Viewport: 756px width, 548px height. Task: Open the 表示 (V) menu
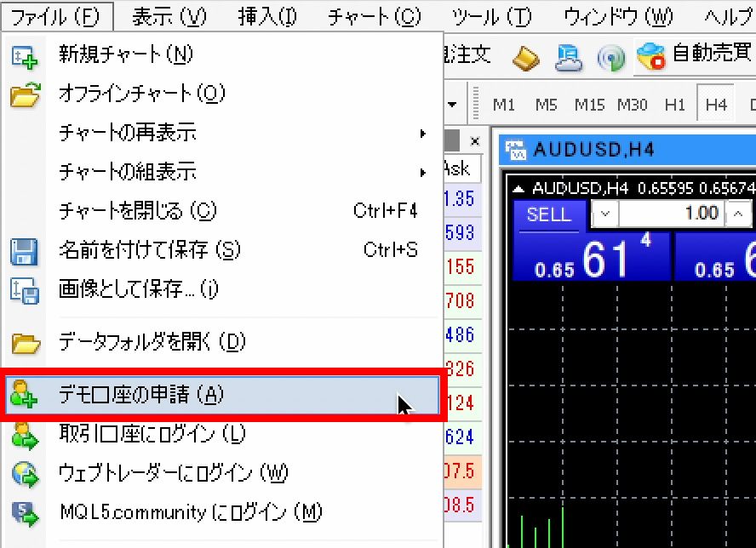169,16
